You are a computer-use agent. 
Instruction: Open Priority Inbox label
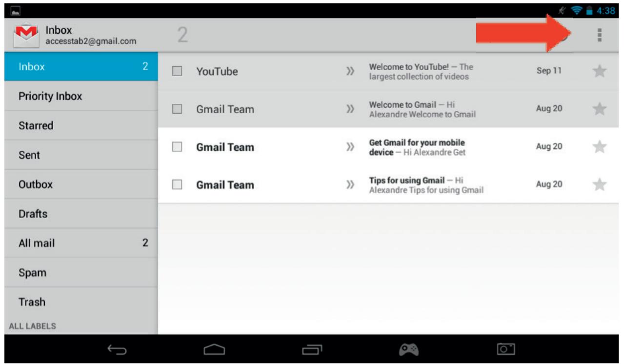point(81,96)
